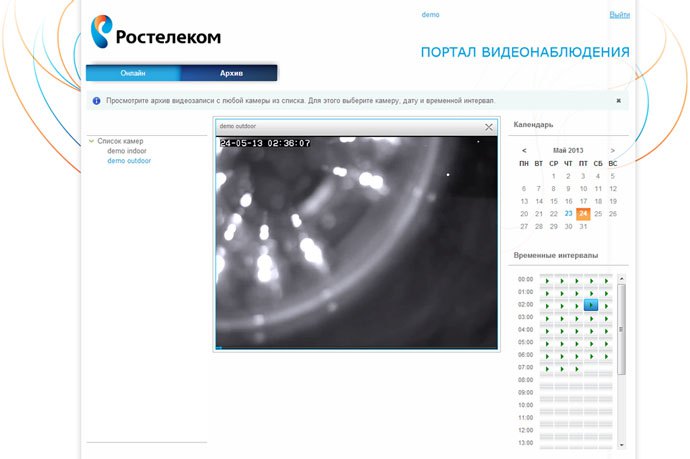Screen dimensions: 690x459
Task: Play the second interval in the 05:00 row
Action: (x=562, y=343)
